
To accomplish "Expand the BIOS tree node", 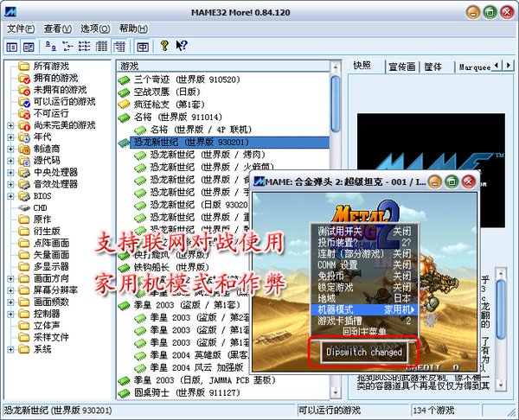I will click(x=10, y=196).
